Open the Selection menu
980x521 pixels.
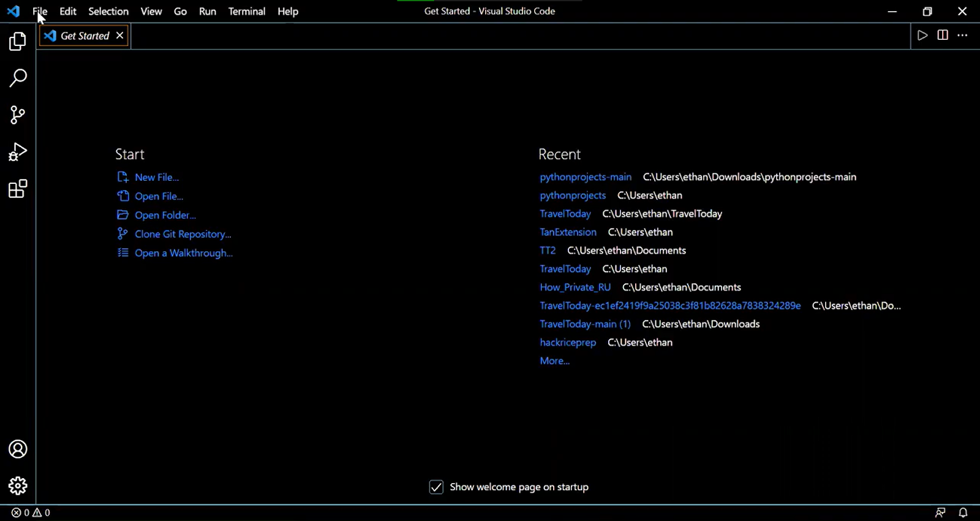[108, 11]
